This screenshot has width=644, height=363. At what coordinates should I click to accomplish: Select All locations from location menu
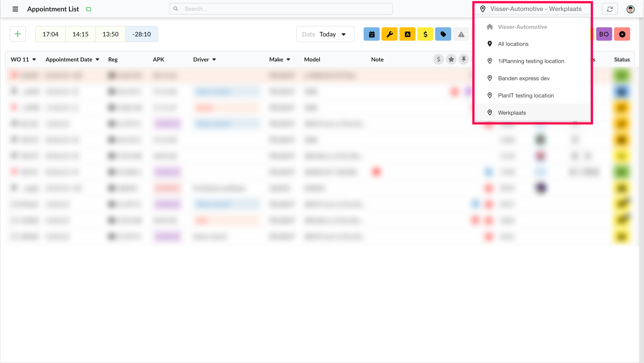513,44
